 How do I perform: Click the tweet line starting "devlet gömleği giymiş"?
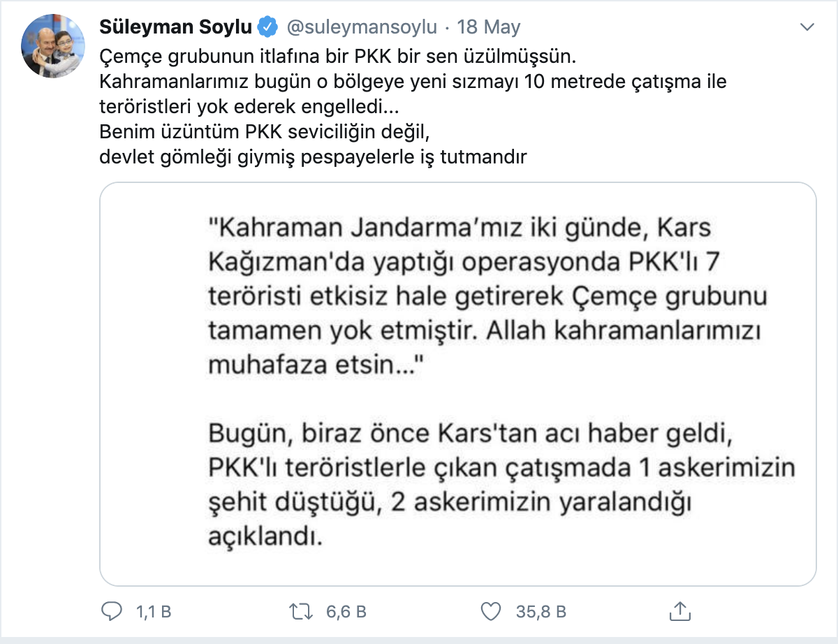[x=312, y=157]
